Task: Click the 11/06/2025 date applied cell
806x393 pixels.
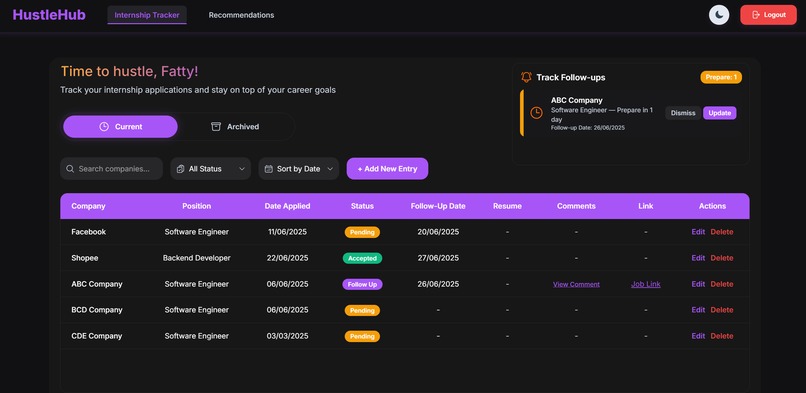Action: (x=287, y=232)
